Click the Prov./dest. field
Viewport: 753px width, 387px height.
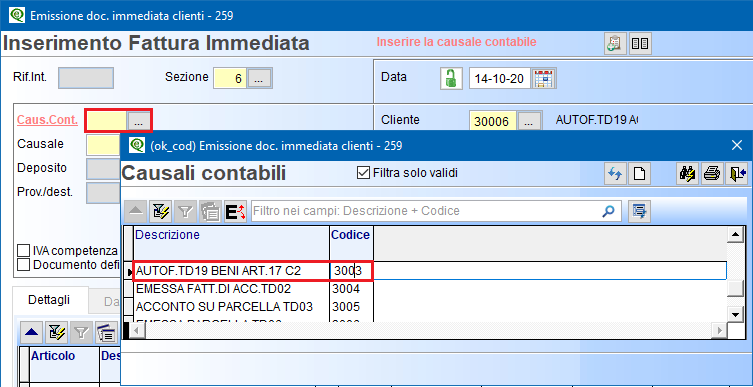point(103,193)
